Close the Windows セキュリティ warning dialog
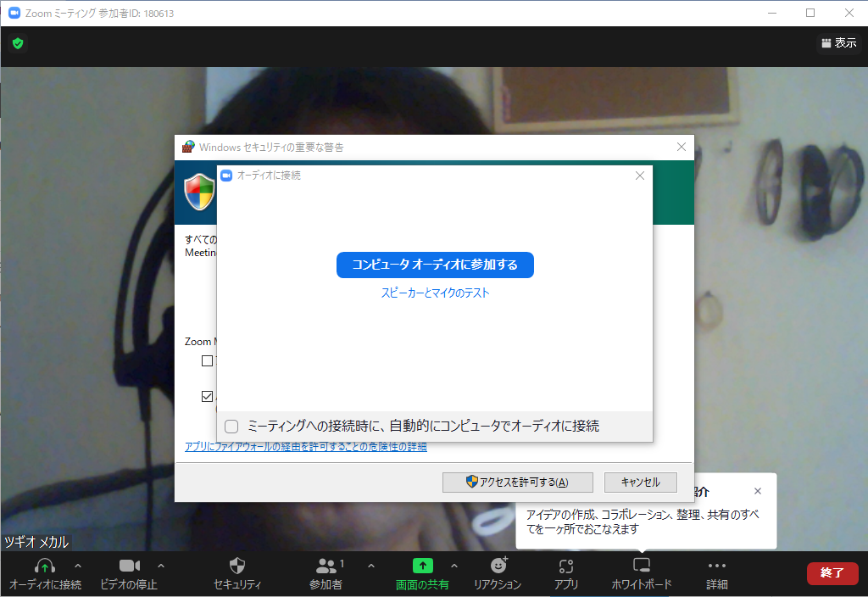The image size is (868, 597). point(682,147)
